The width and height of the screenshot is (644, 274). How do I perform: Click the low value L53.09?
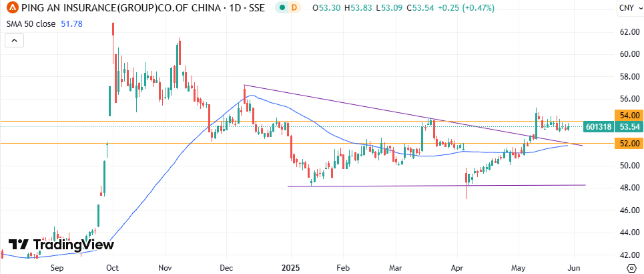[388, 8]
